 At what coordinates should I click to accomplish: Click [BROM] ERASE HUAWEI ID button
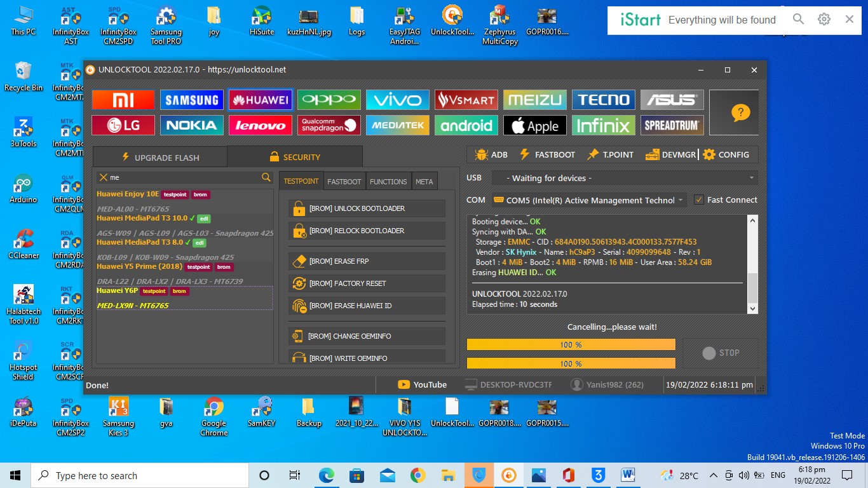coord(367,306)
